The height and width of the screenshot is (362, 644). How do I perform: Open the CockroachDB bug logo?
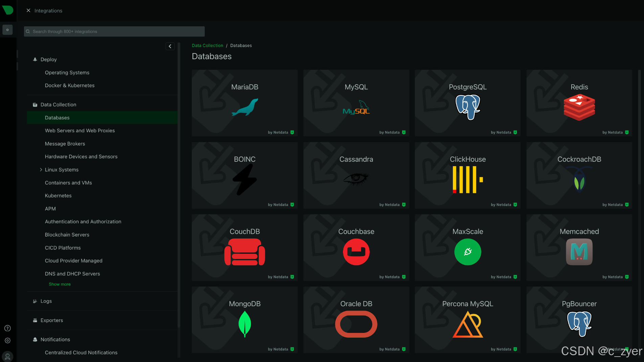click(x=579, y=180)
